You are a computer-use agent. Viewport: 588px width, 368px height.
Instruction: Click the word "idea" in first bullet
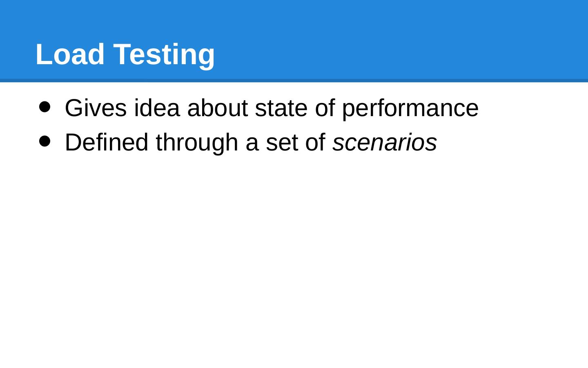[x=157, y=108]
